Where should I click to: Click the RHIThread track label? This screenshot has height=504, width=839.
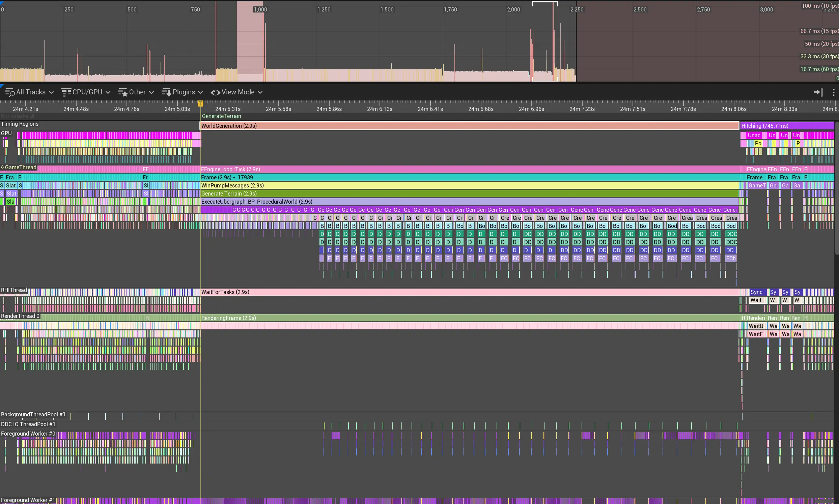point(14,290)
